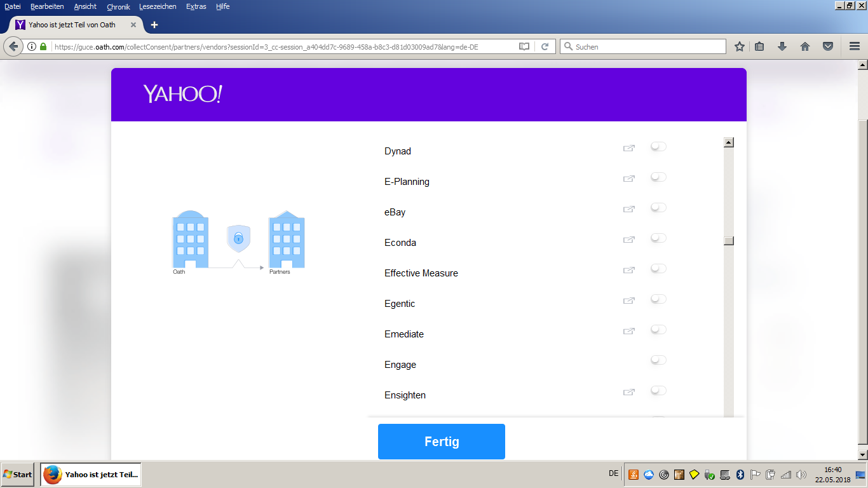Viewport: 868px width, 488px height.
Task: Click the Firefox taskbar button
Action: [x=91, y=475]
